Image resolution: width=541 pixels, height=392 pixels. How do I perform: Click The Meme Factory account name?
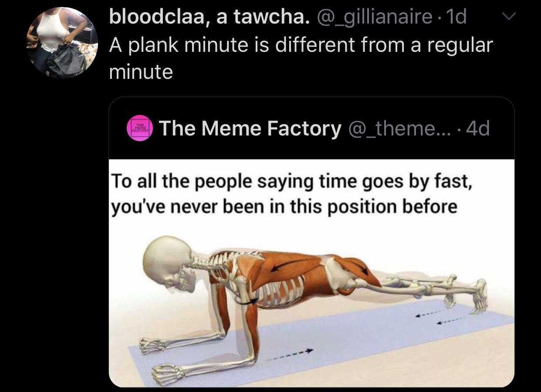pyautogui.click(x=250, y=128)
